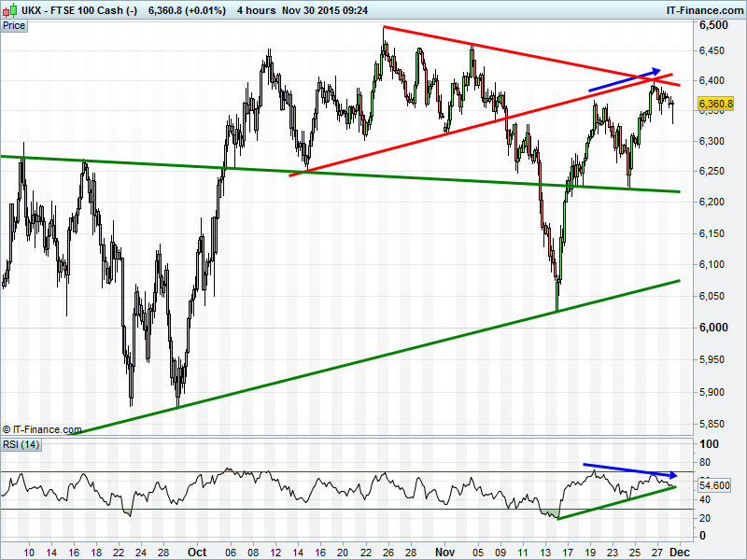Click the Oct month label on time axis
Viewport: 747px width, 560px height.
point(197,553)
